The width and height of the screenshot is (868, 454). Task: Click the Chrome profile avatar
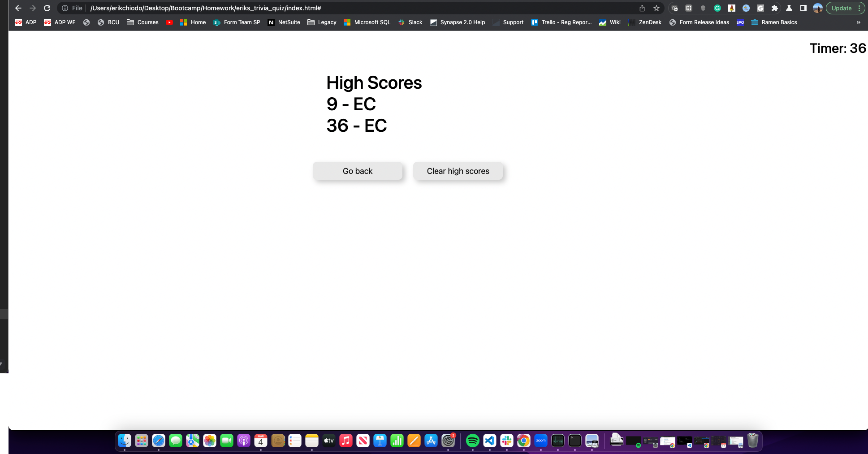click(818, 8)
